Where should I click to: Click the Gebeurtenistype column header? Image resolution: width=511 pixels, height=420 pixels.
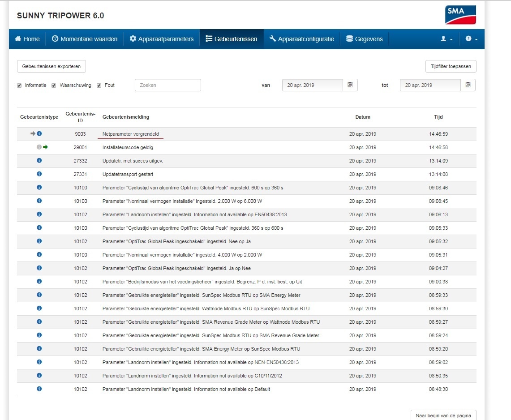pos(39,117)
